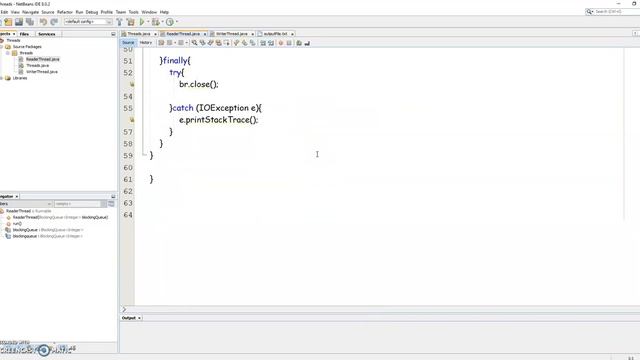Image resolution: width=640 pixels, height=360 pixels.
Task: Switch the editor to History view
Action: pyautogui.click(x=146, y=42)
